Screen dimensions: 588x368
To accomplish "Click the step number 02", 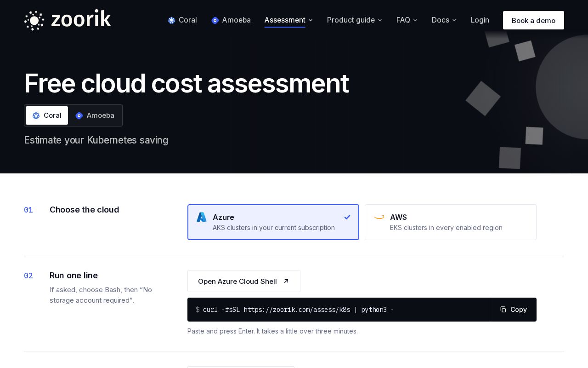I will (x=28, y=276).
